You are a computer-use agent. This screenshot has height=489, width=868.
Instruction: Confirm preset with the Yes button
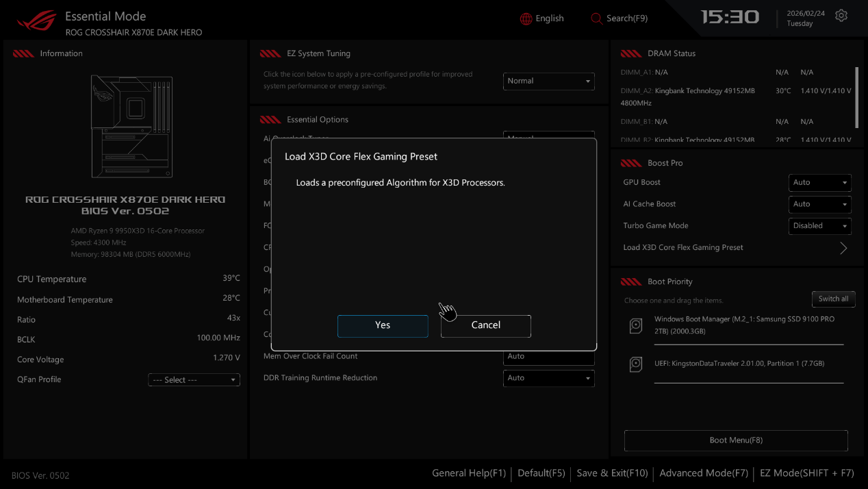click(x=383, y=325)
